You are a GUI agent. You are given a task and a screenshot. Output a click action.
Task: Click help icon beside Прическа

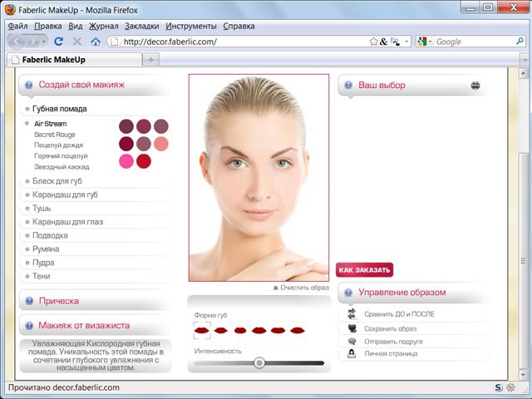click(x=30, y=301)
